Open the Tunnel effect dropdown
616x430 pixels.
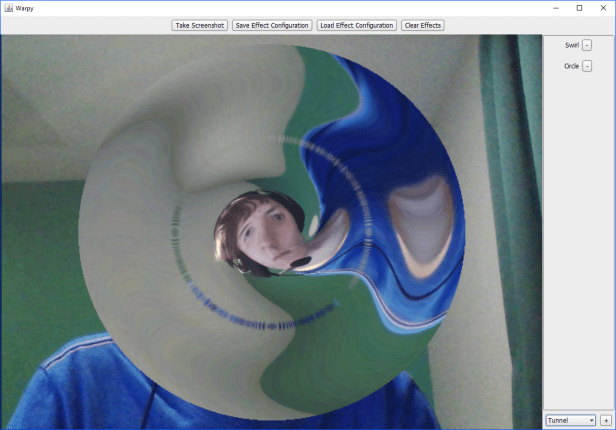(x=570, y=420)
